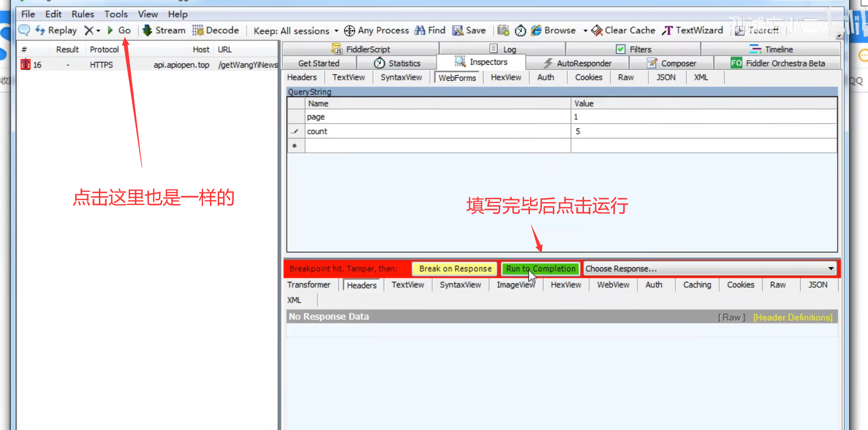Screen dimensions: 868x430
Task: Open the AutoResponder tab
Action: 577,63
